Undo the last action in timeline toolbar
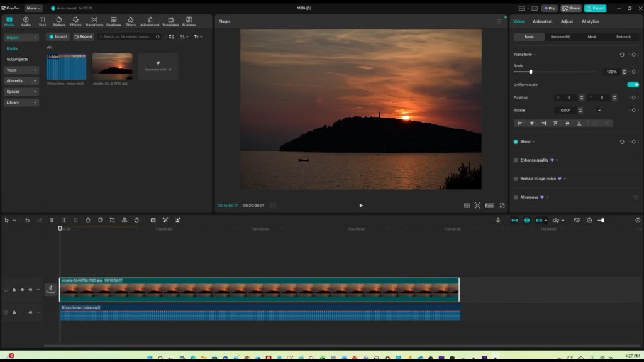The height and width of the screenshot is (362, 644). pos(27,221)
